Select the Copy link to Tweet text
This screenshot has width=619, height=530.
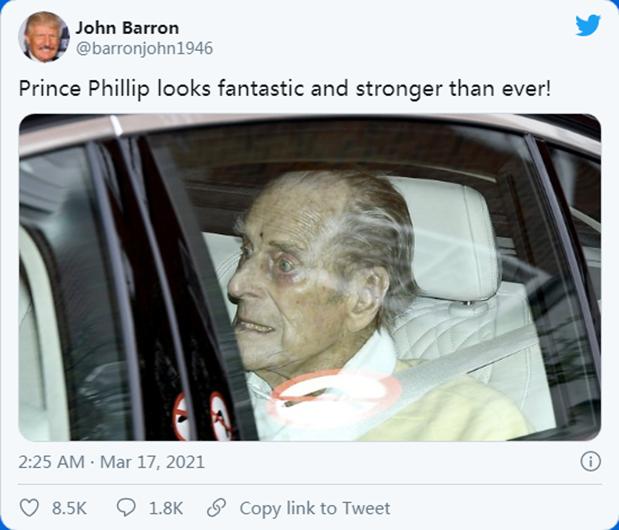(315, 508)
